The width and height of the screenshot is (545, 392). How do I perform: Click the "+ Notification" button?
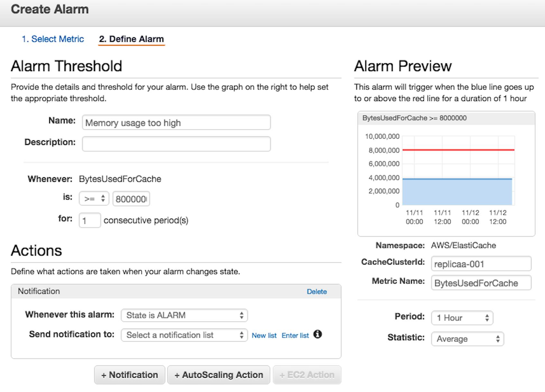(129, 375)
